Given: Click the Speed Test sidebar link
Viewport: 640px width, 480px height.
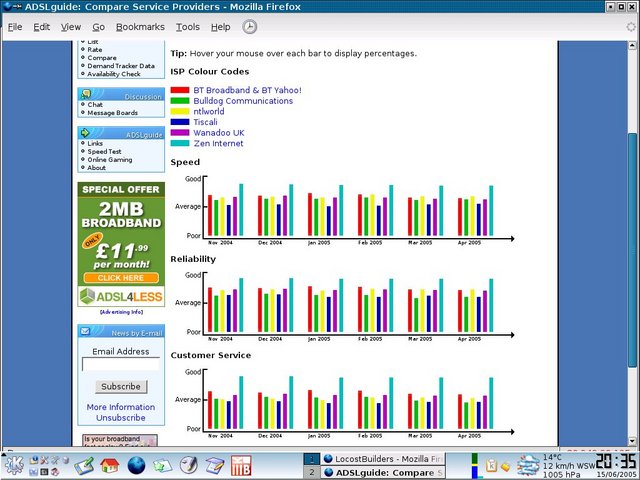Looking at the screenshot, I should (x=103, y=151).
